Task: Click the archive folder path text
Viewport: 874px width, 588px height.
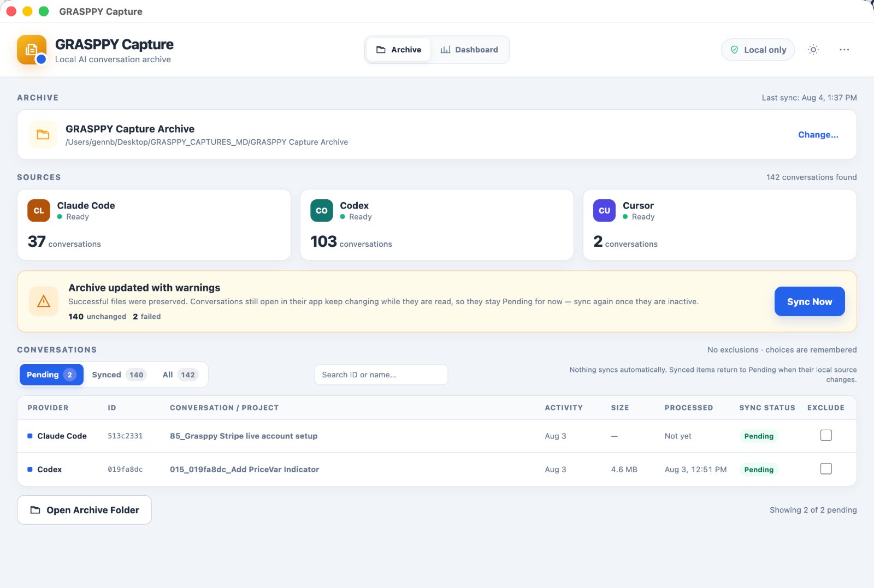Action: click(206, 142)
